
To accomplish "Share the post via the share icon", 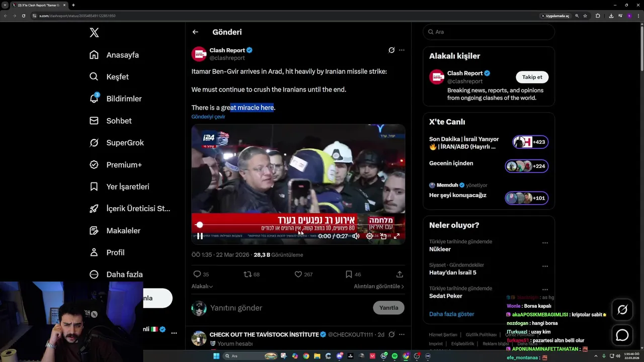I will point(399,275).
